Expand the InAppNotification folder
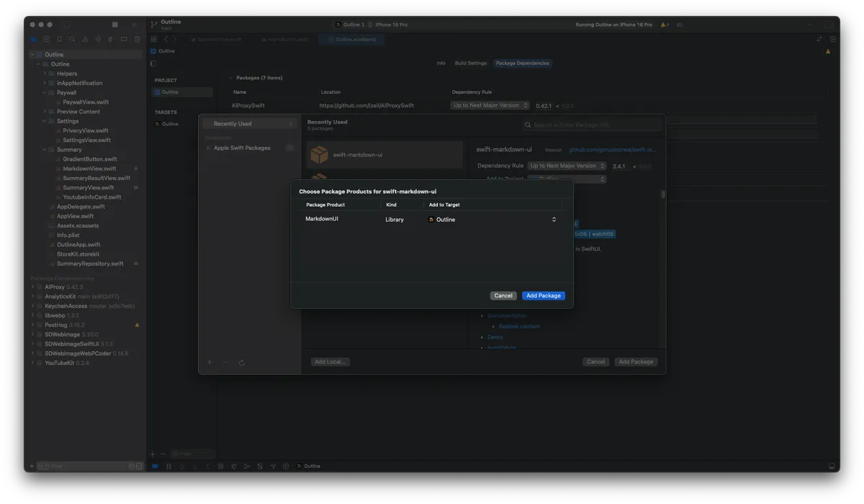The image size is (864, 504). click(x=44, y=83)
